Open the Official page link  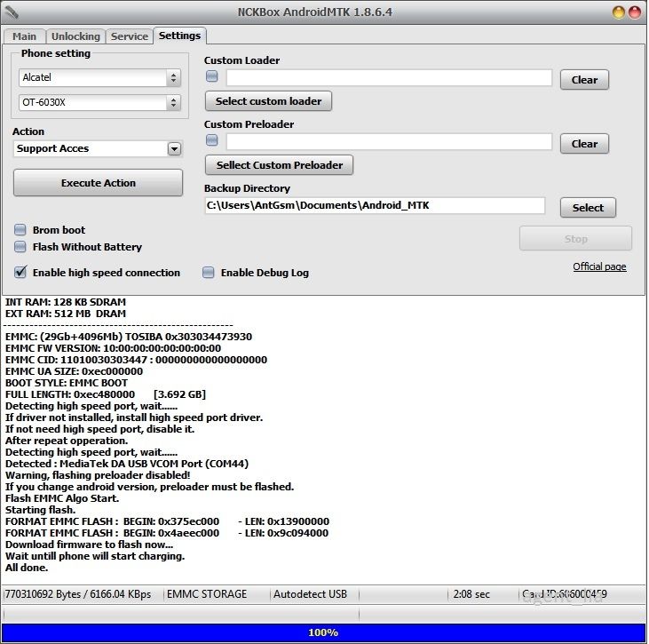coord(599,266)
